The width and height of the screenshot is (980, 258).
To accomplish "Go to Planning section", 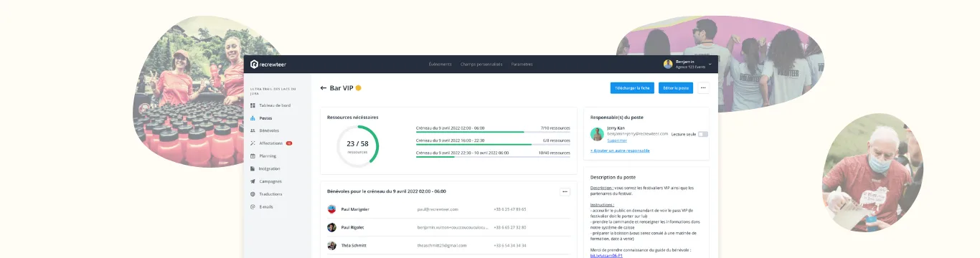I will (x=268, y=156).
